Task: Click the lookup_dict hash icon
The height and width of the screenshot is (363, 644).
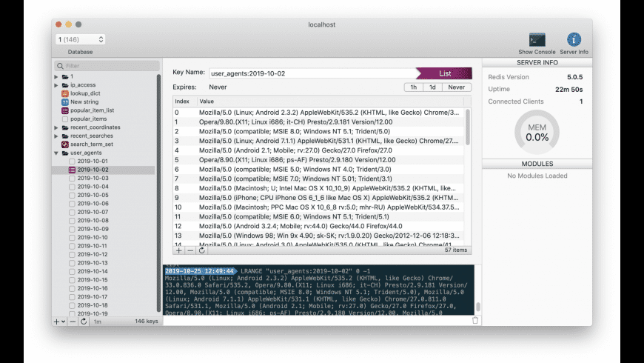Action: pos(65,93)
